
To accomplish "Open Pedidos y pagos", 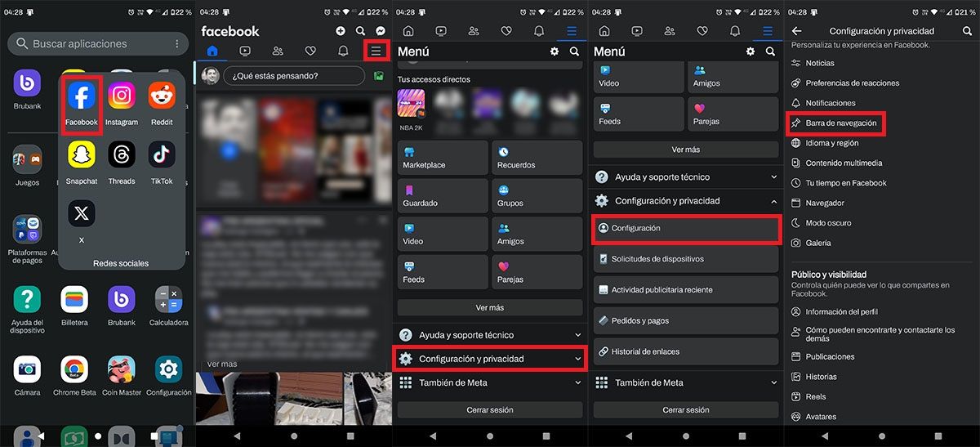I will [x=686, y=321].
